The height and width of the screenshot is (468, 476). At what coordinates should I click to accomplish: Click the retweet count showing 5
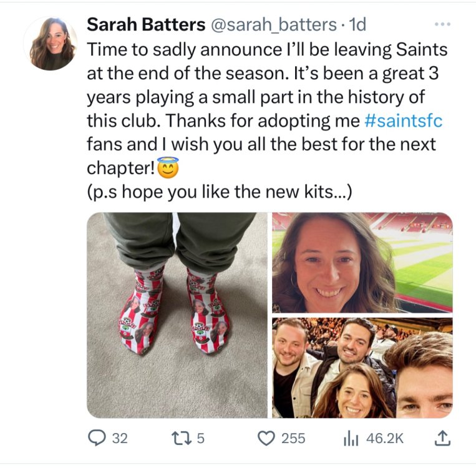tap(200, 438)
